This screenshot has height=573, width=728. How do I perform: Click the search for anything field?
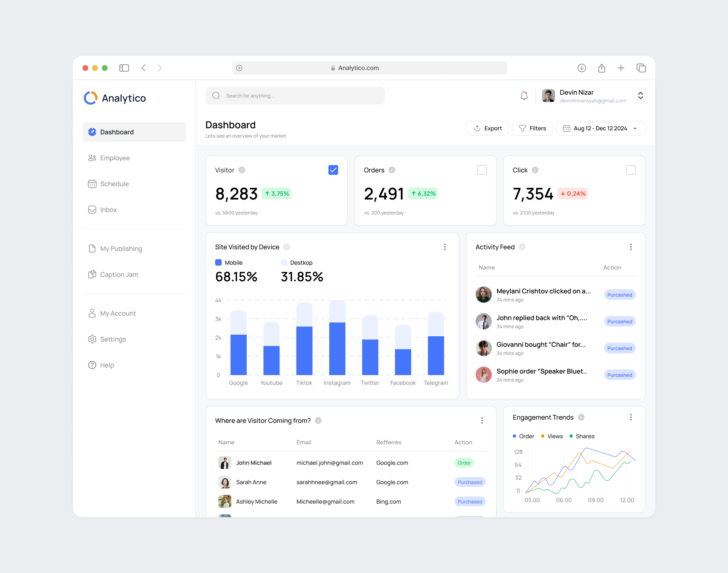tap(295, 95)
